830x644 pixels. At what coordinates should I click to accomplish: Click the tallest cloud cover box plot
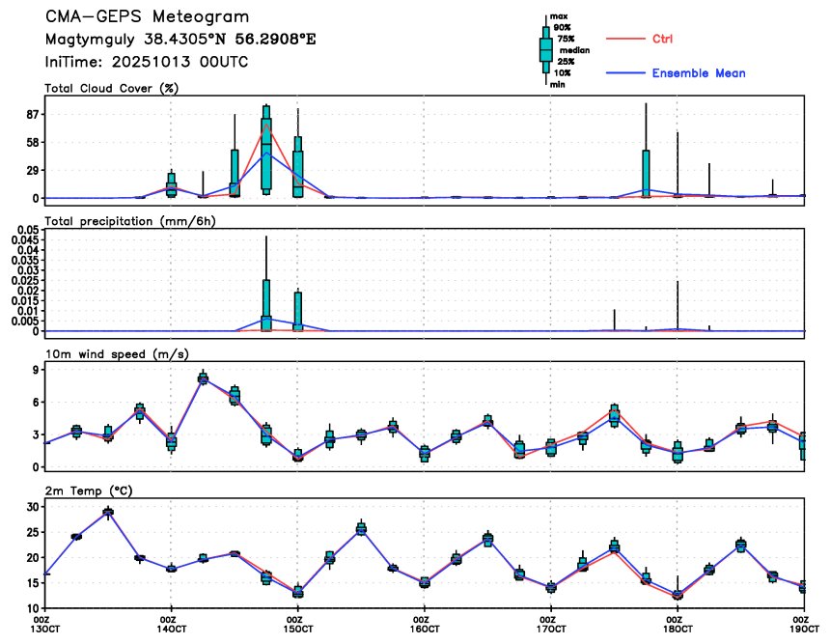(265, 150)
